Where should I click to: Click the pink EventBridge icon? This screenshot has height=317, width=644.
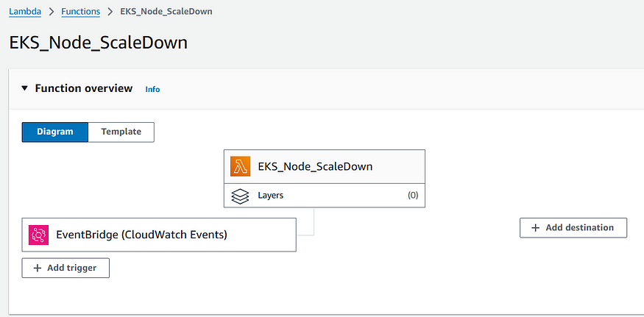(x=38, y=235)
